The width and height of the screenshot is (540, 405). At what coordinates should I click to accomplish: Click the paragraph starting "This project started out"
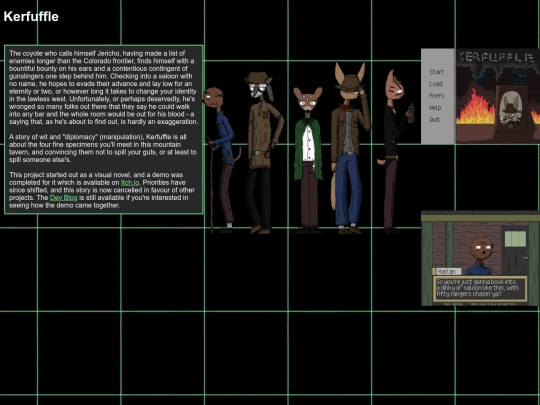pyautogui.click(x=102, y=190)
